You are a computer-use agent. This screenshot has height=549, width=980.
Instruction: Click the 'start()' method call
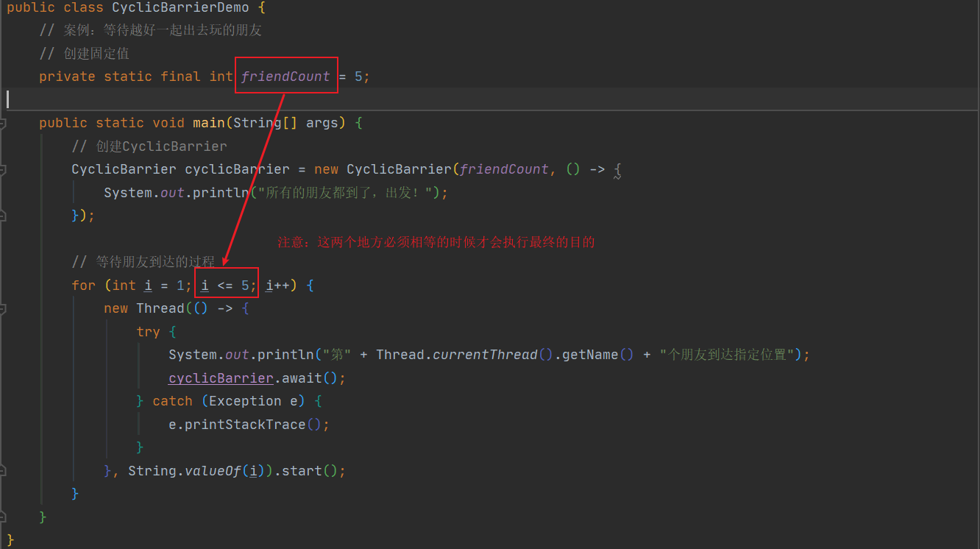(310, 471)
